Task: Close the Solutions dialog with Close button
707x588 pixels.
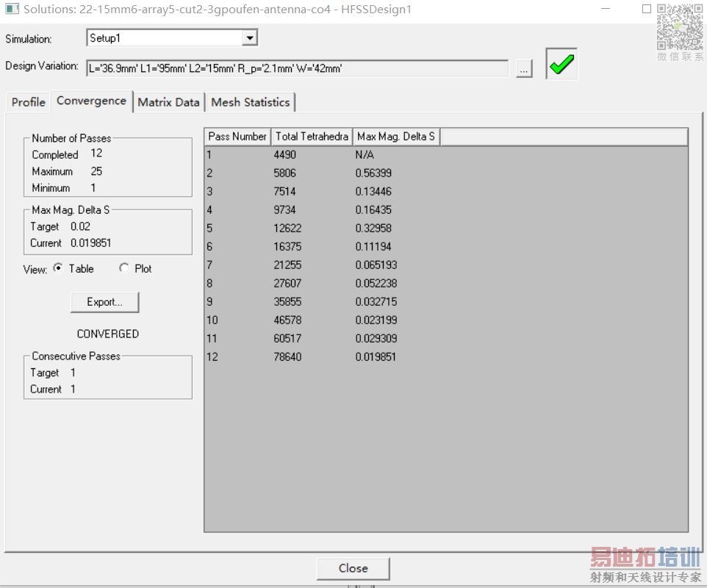Action: point(353,568)
